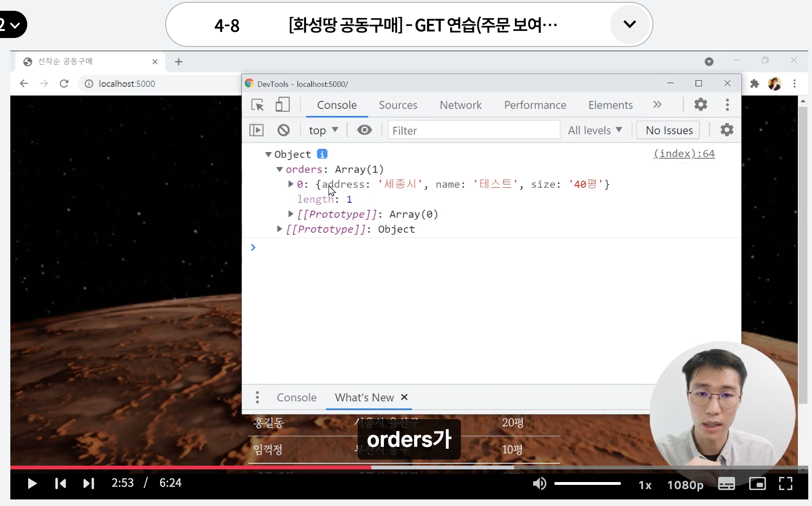Open the tab search dropdown icon

[709, 61]
